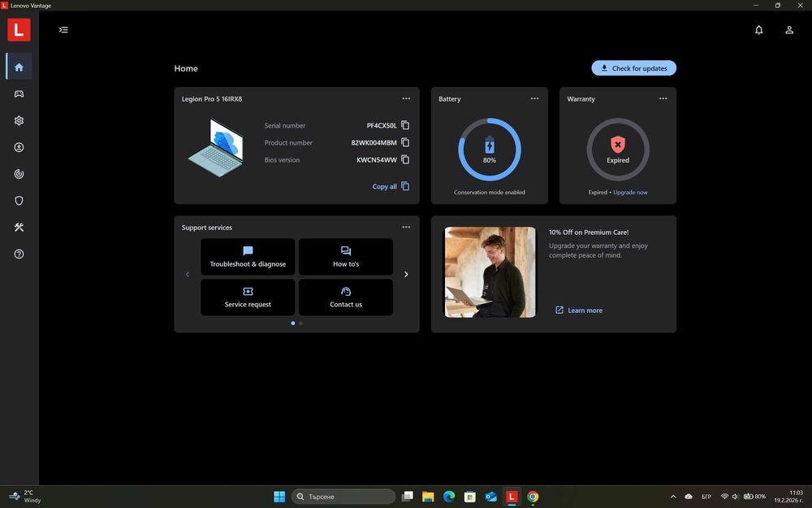Copy the serial number PF4CX50L
Image resolution: width=812 pixels, height=508 pixels.
point(405,125)
